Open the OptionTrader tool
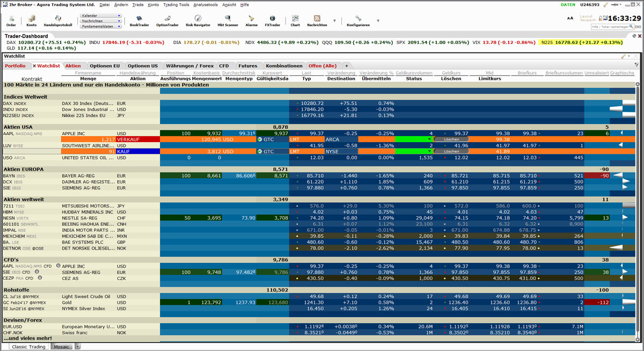Viewport: 644px width, 351px height. (167, 20)
